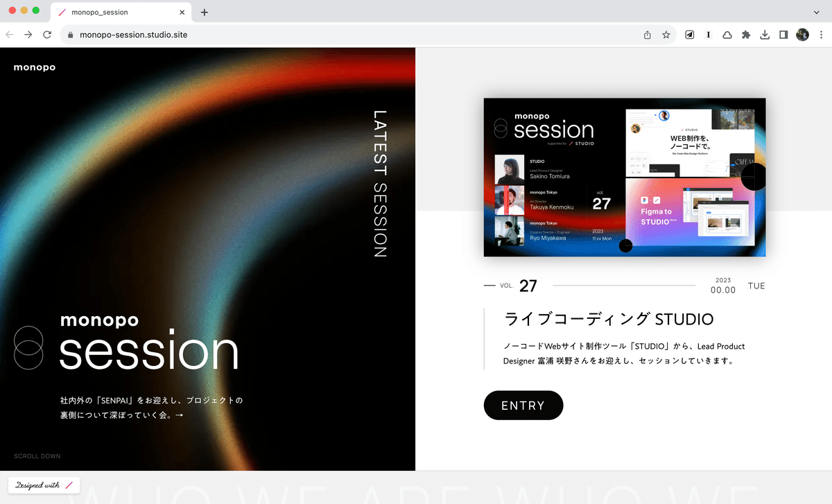Toggle the browser side panel
832x504 pixels.
tap(783, 35)
